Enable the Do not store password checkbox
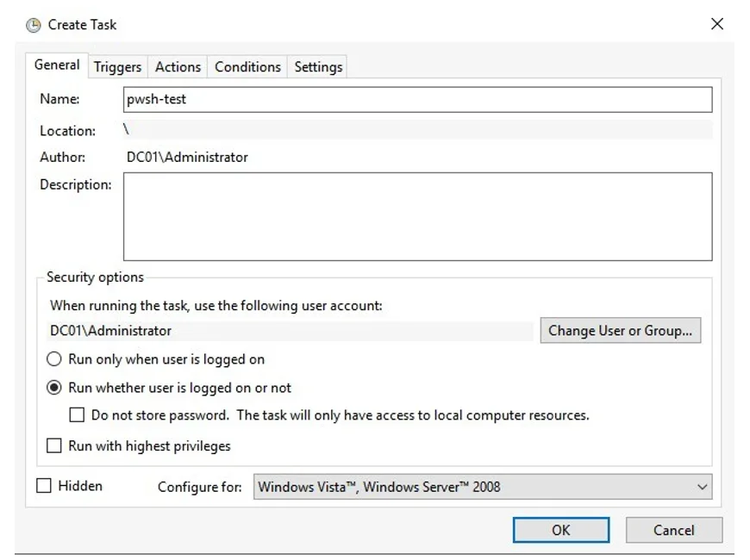 [78, 415]
